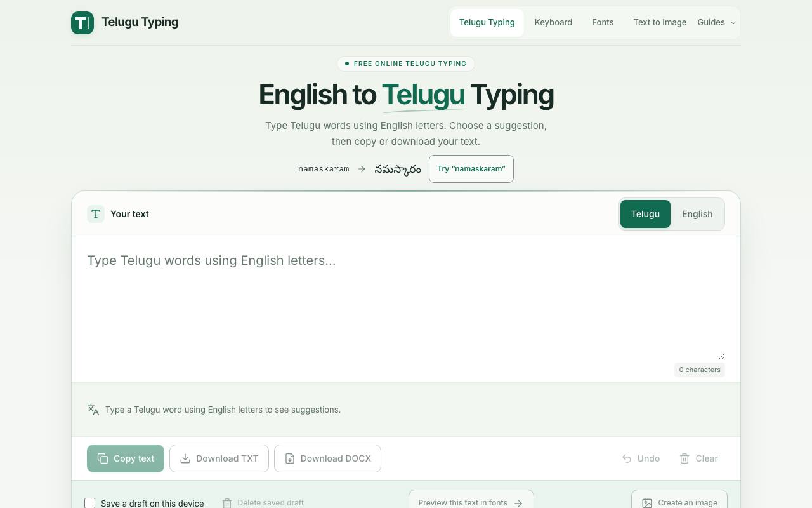This screenshot has height=508, width=812.
Task: Grab the text area resize handle
Action: tap(721, 356)
